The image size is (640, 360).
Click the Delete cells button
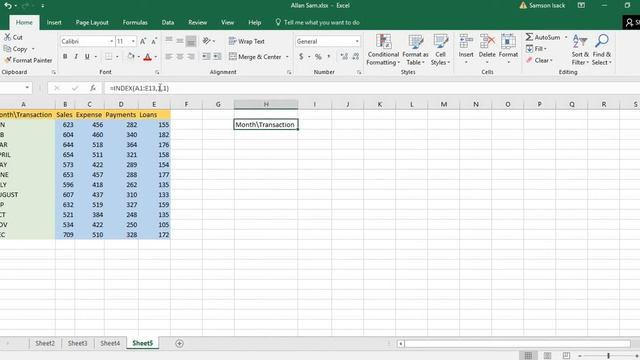[487, 49]
